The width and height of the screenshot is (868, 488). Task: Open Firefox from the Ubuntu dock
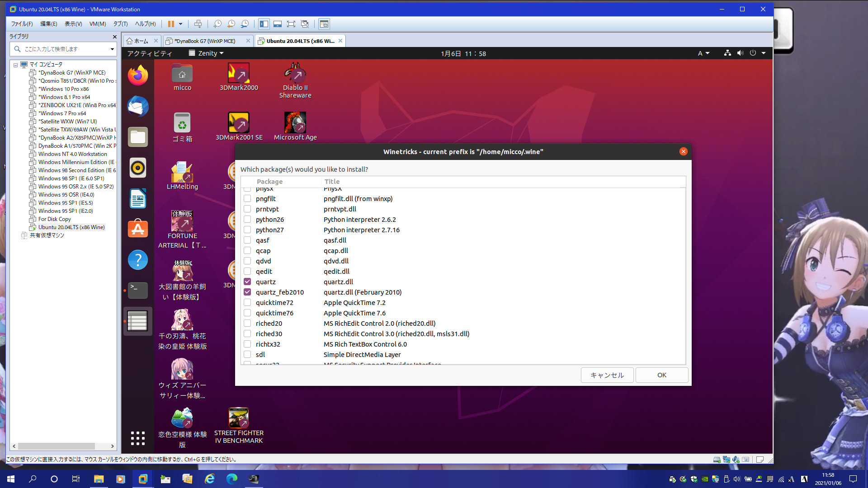[138, 75]
